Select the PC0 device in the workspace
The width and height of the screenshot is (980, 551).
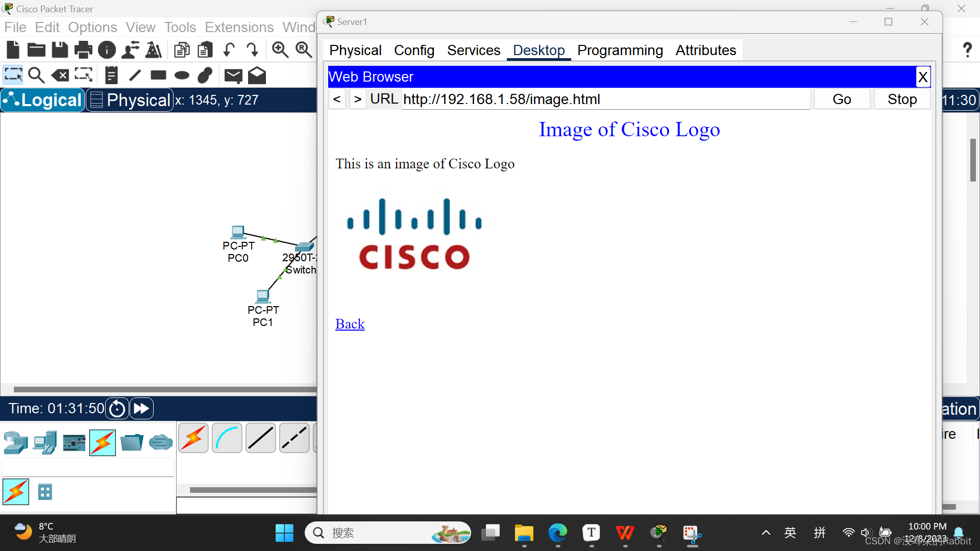pos(238,233)
